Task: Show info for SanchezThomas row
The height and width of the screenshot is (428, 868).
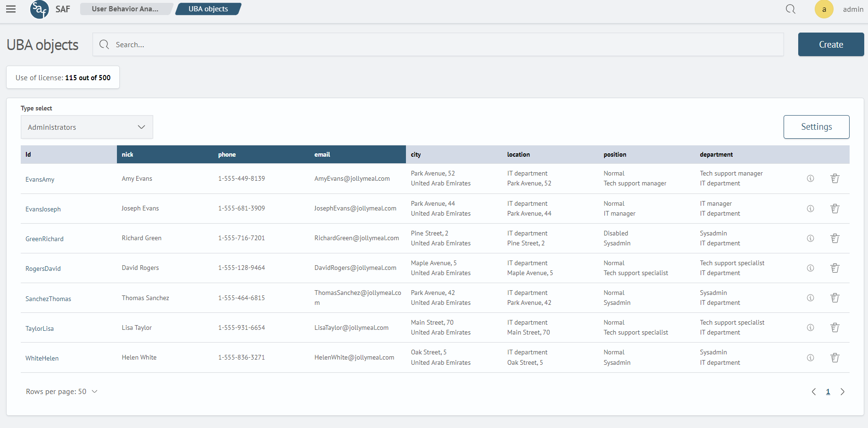Action: pyautogui.click(x=810, y=298)
